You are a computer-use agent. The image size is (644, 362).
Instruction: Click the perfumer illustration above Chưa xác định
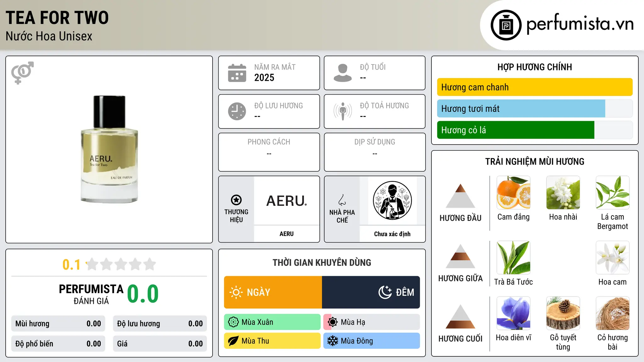[x=392, y=200]
